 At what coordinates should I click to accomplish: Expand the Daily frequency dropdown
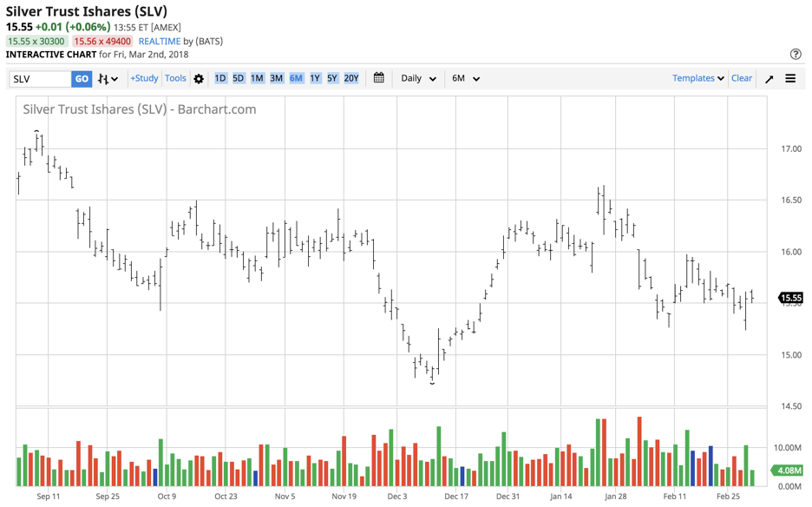pos(418,78)
